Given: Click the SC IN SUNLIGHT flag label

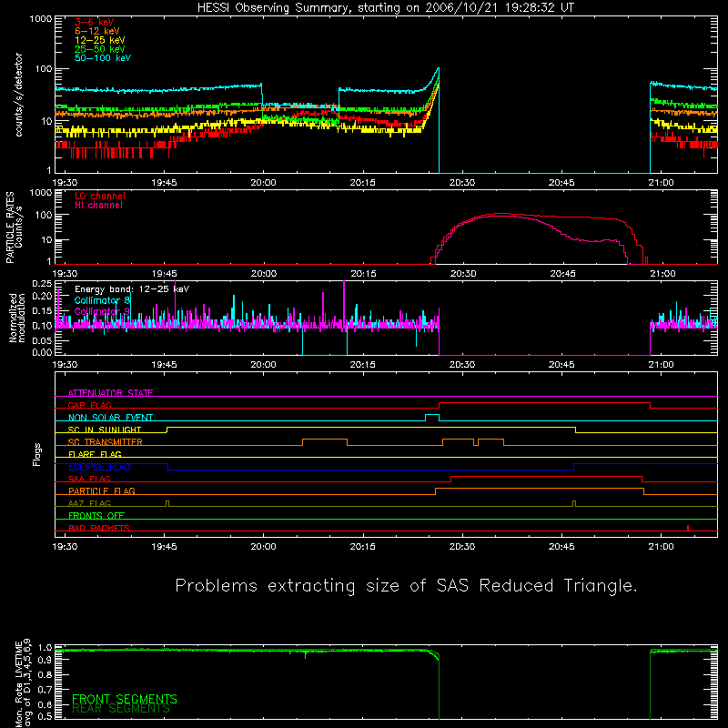Looking at the screenshot, I should click(x=105, y=430).
